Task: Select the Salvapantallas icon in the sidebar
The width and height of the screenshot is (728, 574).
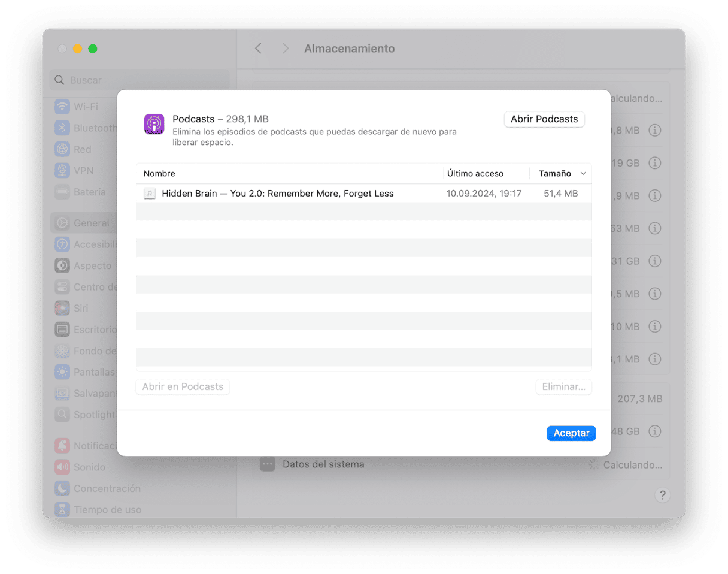Action: coord(62,393)
